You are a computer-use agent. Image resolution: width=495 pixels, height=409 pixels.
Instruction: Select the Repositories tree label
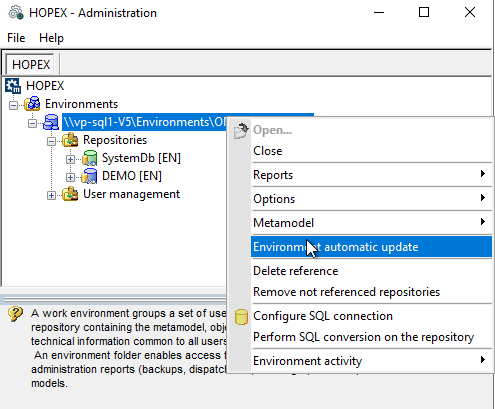click(x=115, y=140)
